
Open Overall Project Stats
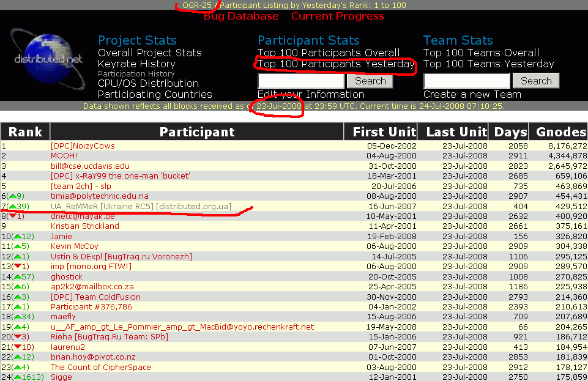(150, 53)
